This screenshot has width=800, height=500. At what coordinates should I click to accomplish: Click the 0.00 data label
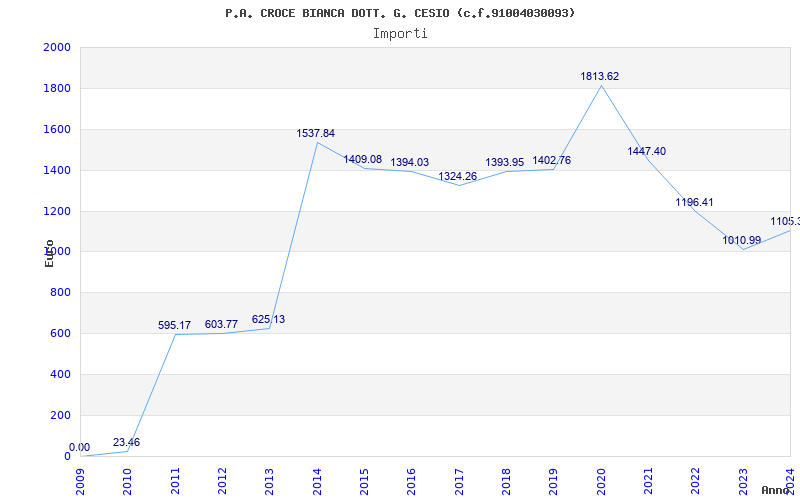[x=80, y=447]
